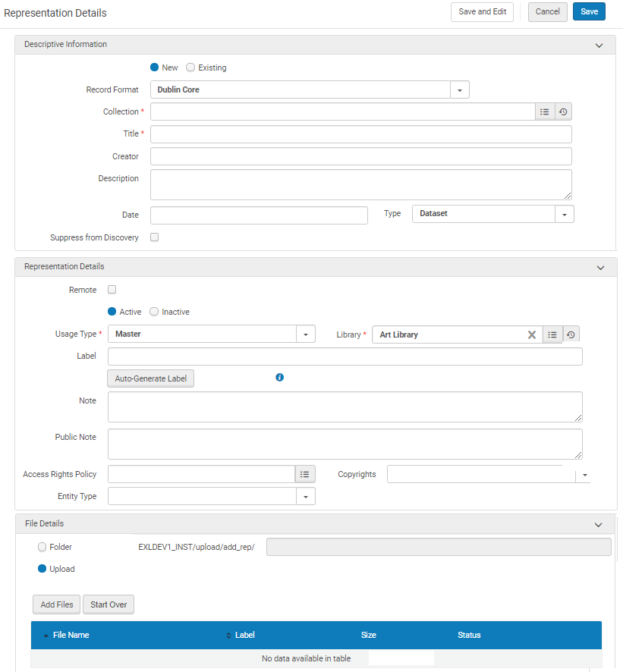The width and height of the screenshot is (623, 672).
Task: Open the Record Format dropdown
Action: pyautogui.click(x=460, y=90)
